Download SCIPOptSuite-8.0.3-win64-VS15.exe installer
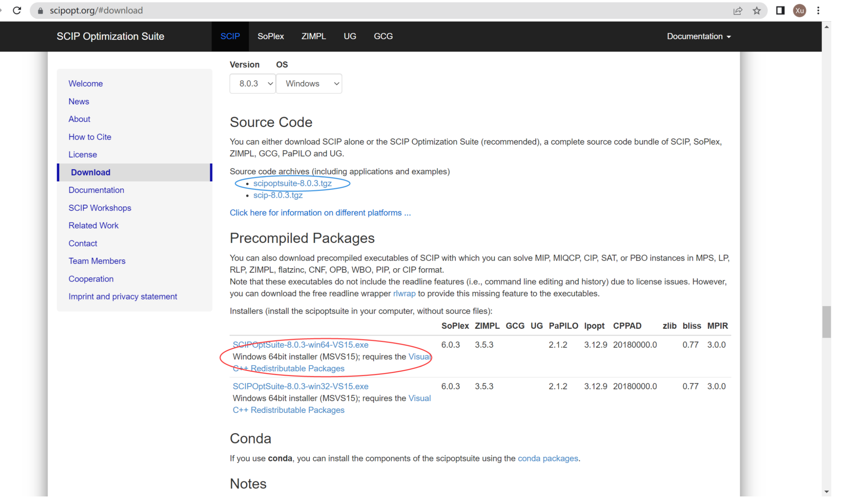Viewport: 845px width, 504px height. point(300,345)
